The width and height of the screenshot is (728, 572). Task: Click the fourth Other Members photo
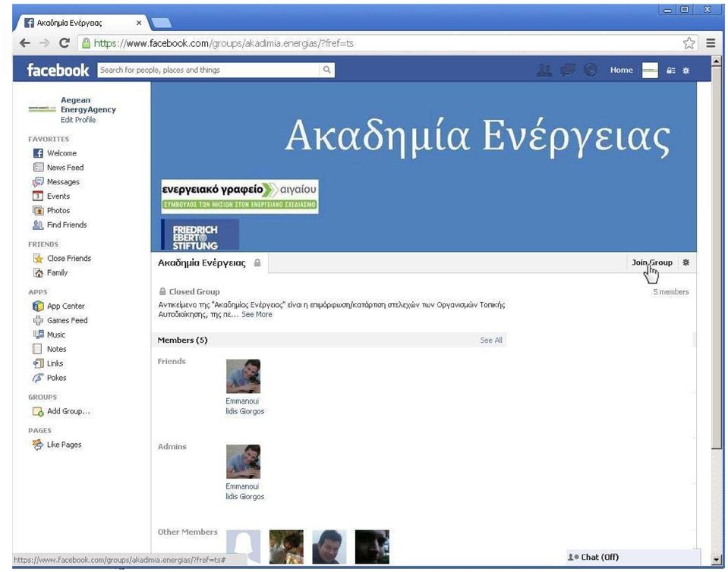(x=373, y=547)
